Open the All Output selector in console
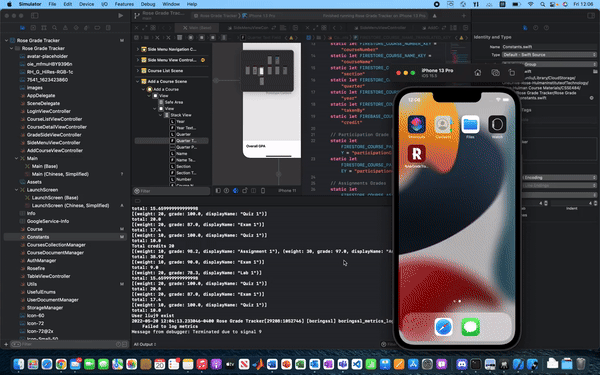 coord(145,344)
